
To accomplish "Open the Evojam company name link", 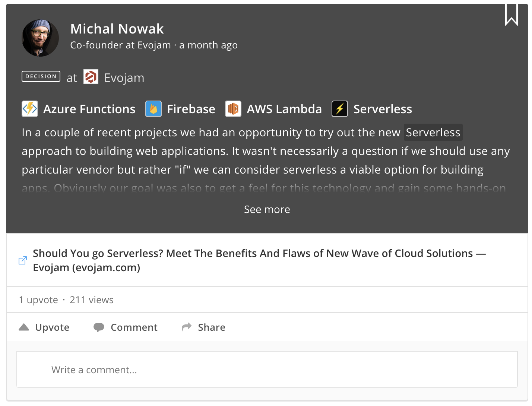I will pyautogui.click(x=124, y=77).
